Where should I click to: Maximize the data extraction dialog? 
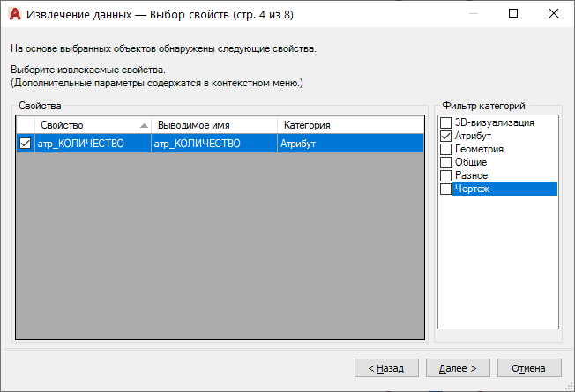513,13
